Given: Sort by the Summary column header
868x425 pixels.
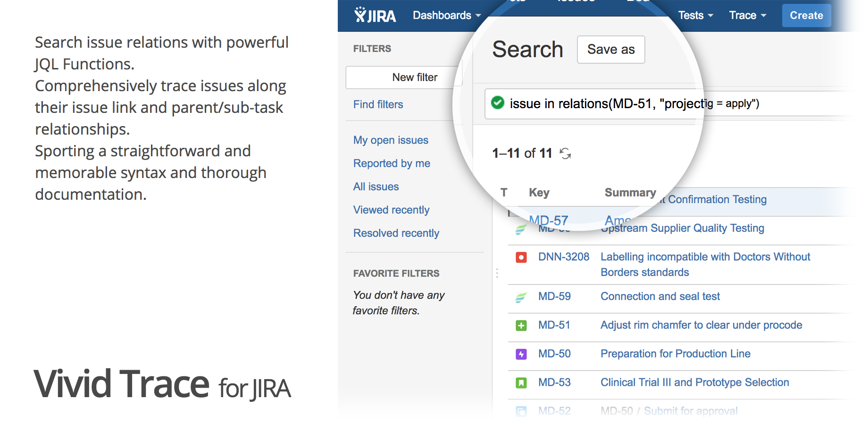Looking at the screenshot, I should tap(630, 193).
